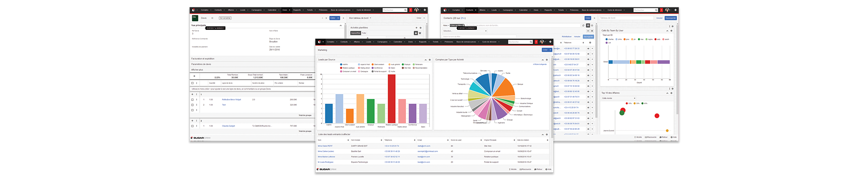868x181 pixels.
Task: Click the Afficher plus link in Devis window
Action: pyautogui.click(x=197, y=70)
